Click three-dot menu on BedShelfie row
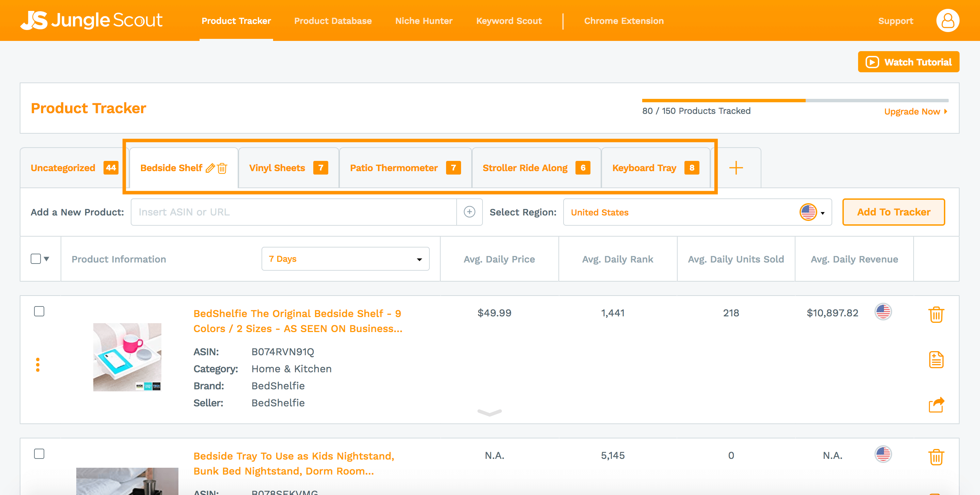 [x=38, y=364]
